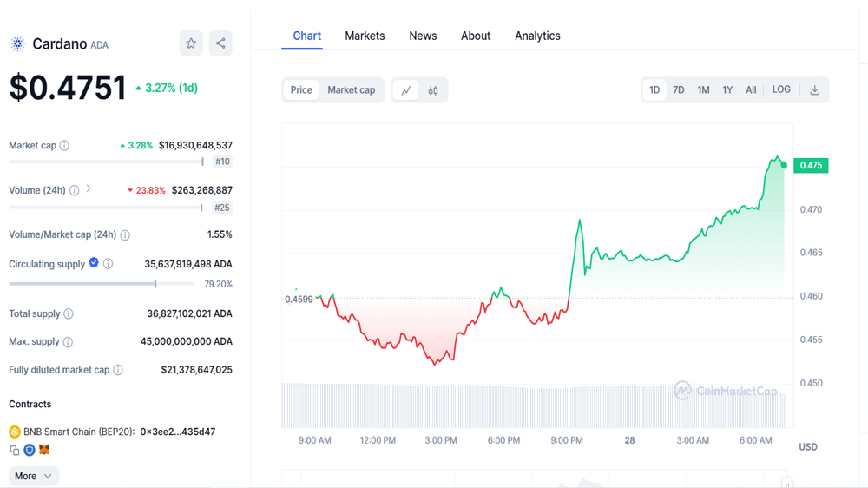Viewport: 868px width, 488px height.
Task: Select All time range
Action: 751,90
